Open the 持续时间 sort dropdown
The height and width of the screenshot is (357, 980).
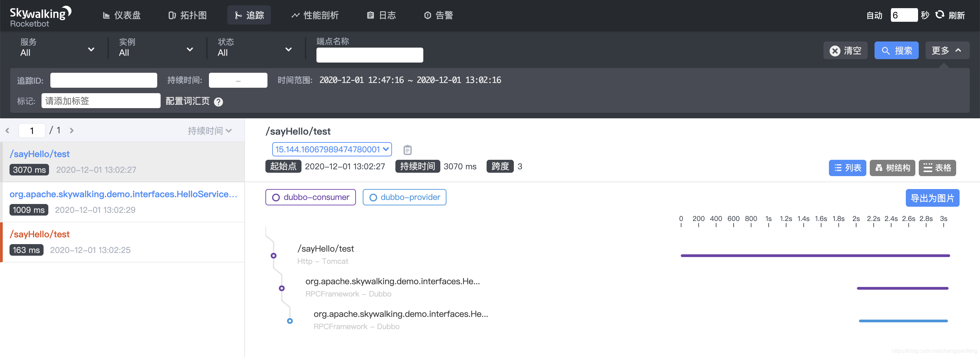point(210,131)
